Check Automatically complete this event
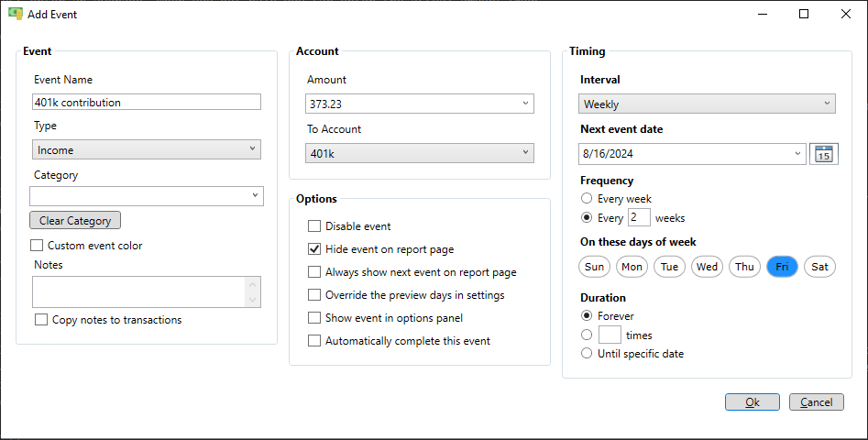The height and width of the screenshot is (440, 868). click(x=314, y=341)
